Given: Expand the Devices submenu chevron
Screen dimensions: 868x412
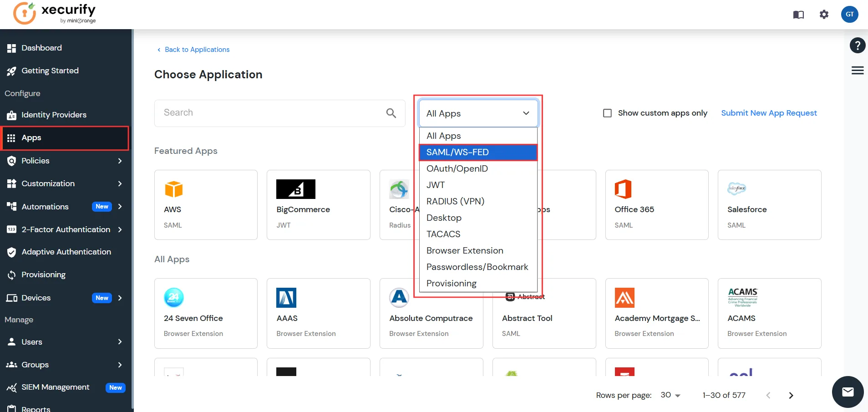Looking at the screenshot, I should click(120, 298).
